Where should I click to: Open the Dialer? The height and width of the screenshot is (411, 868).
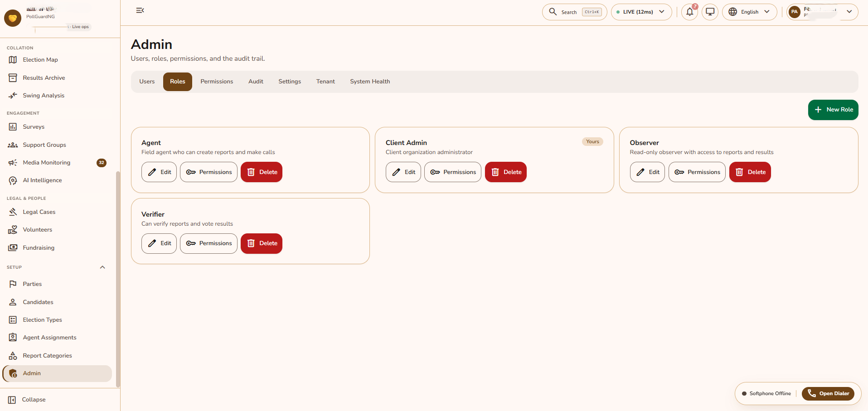coord(828,394)
